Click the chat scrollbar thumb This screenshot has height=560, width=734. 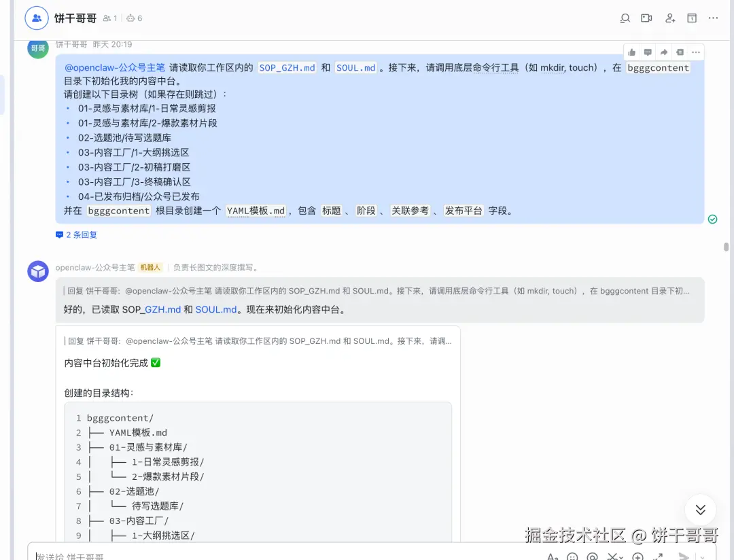coord(726,247)
